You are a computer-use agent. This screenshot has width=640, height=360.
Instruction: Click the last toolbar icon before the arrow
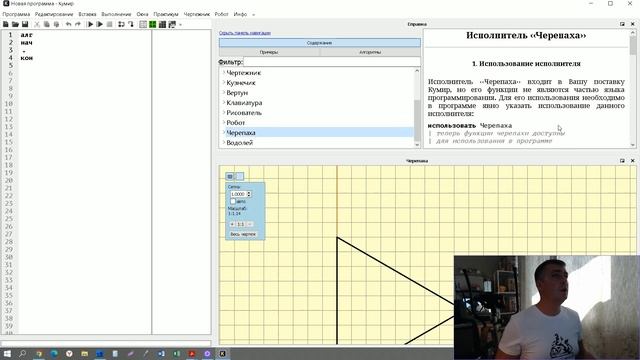tap(172, 24)
